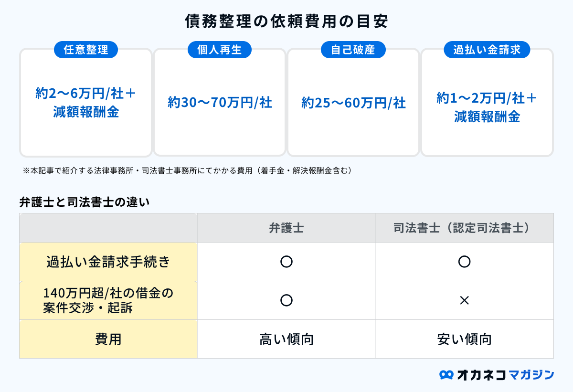
Task: Select the 任意整理 blue label
Action: point(86,50)
